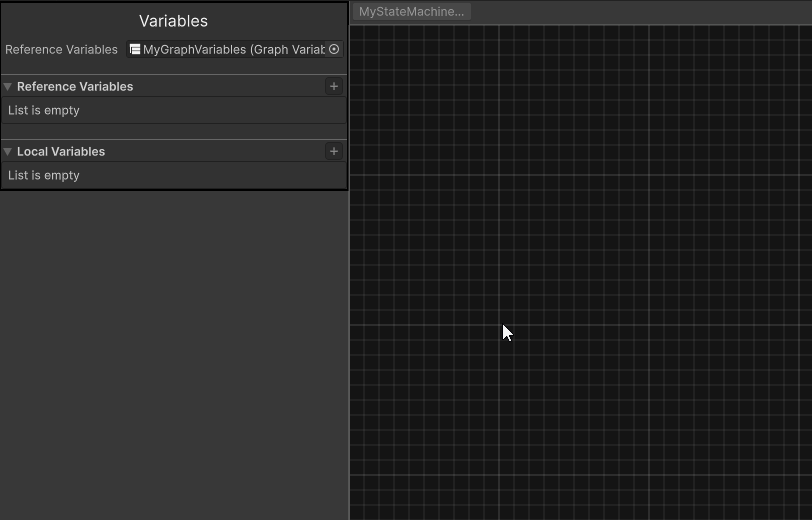Click the Reference Variables field label
This screenshot has height=520, width=812.
pos(61,49)
